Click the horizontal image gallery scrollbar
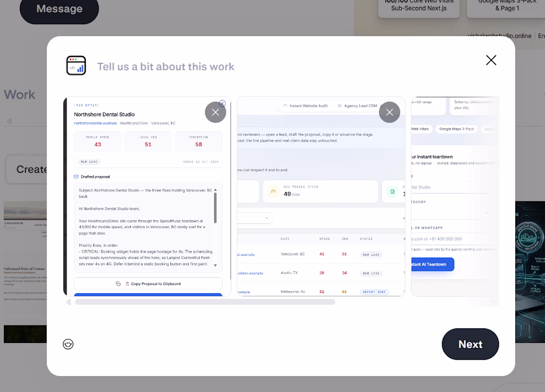 205,302
